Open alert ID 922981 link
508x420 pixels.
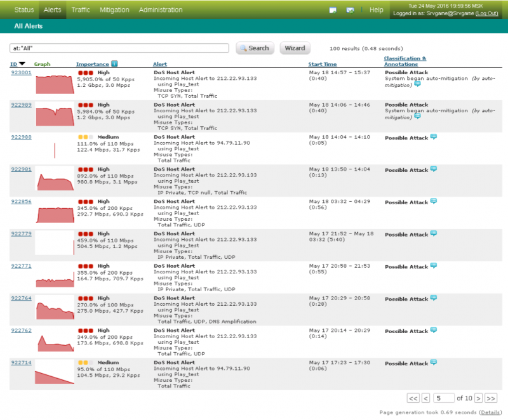21,169
